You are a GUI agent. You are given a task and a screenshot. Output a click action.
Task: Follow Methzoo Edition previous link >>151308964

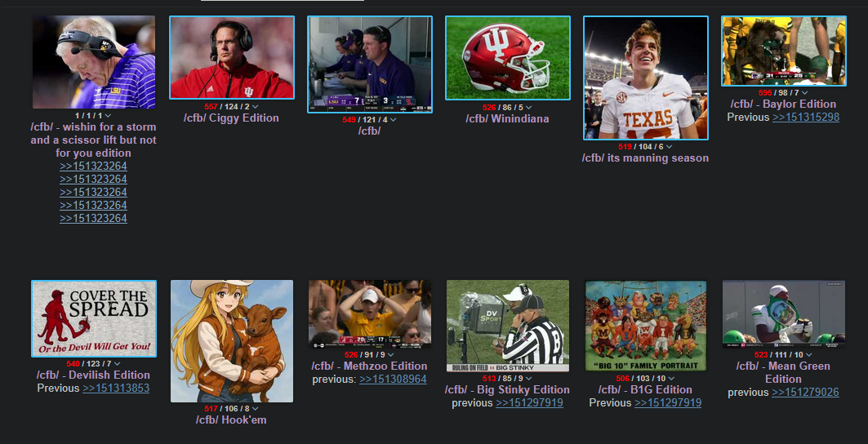click(x=393, y=380)
